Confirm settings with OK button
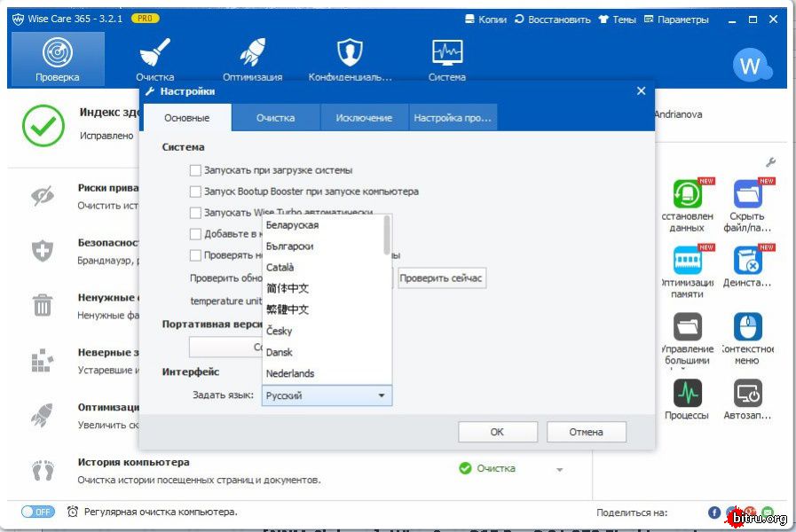This screenshot has width=796, height=532. click(498, 432)
